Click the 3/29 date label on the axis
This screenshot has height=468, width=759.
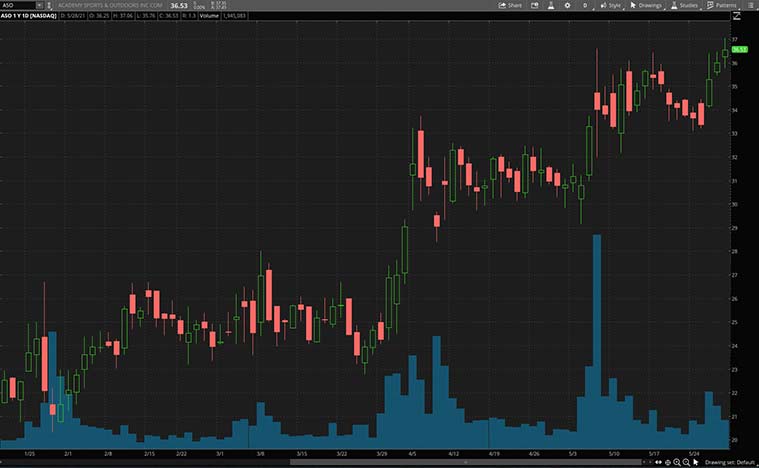[x=381, y=454]
